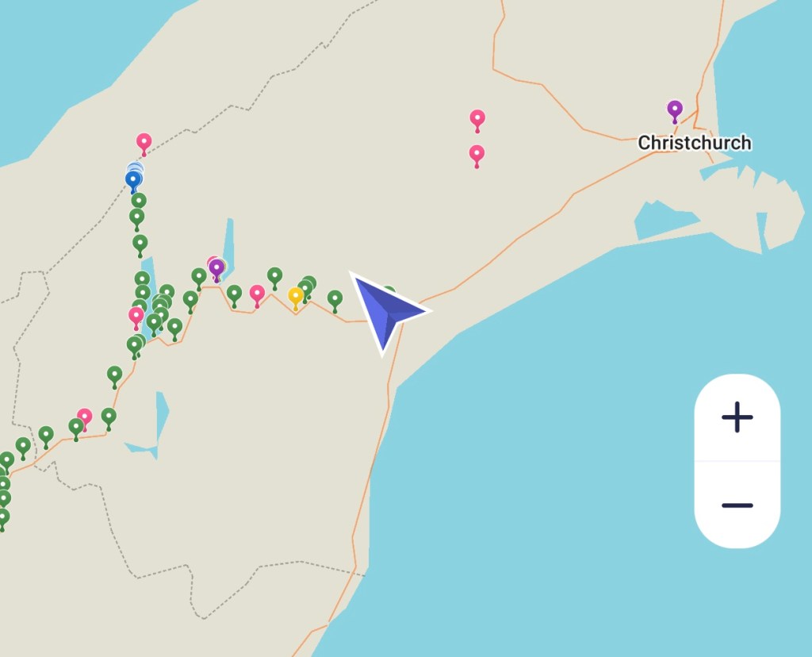Open the pink pin between green pins on the route

point(257,297)
